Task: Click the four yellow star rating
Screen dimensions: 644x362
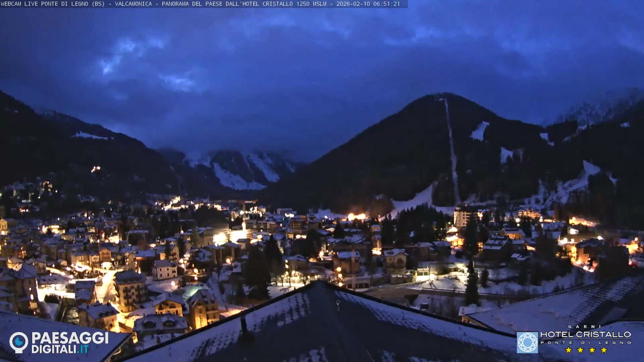Action: tap(586, 350)
